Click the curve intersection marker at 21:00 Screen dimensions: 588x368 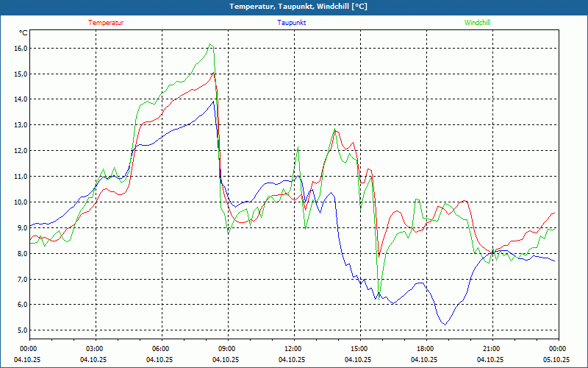pyautogui.click(x=492, y=253)
